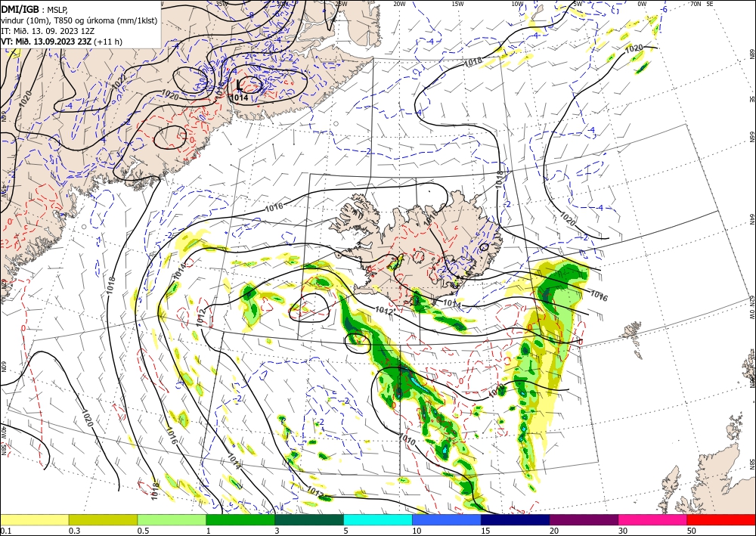Click the legend value '0.3'

[74, 531]
